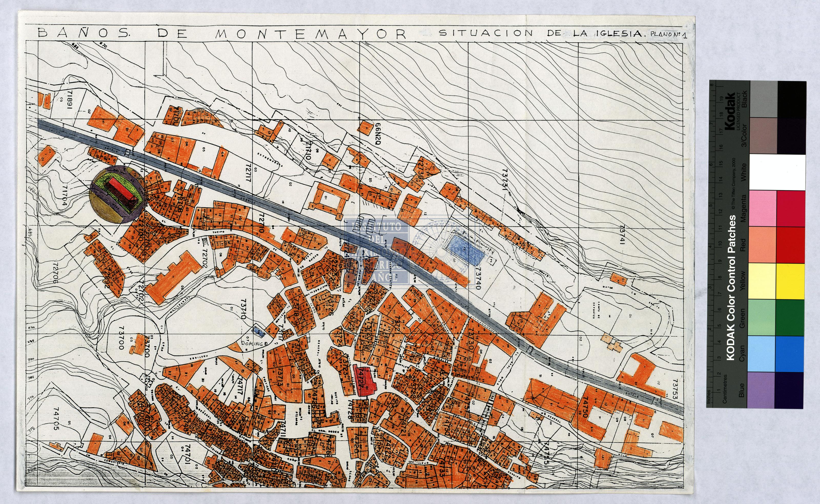Pick the light cyan Kodak patch
The width and height of the screenshot is (820, 504).
tap(762, 354)
